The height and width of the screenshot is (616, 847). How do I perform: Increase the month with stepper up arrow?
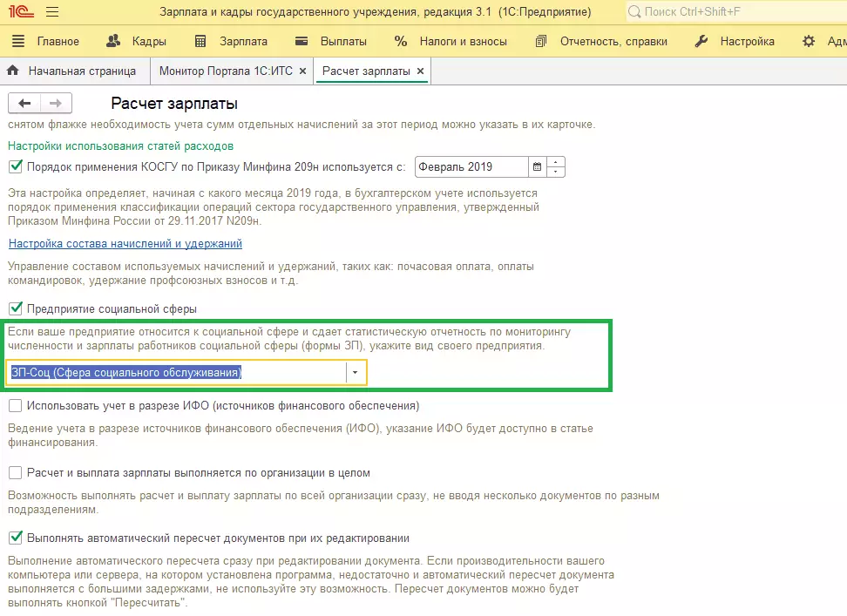[x=556, y=162]
